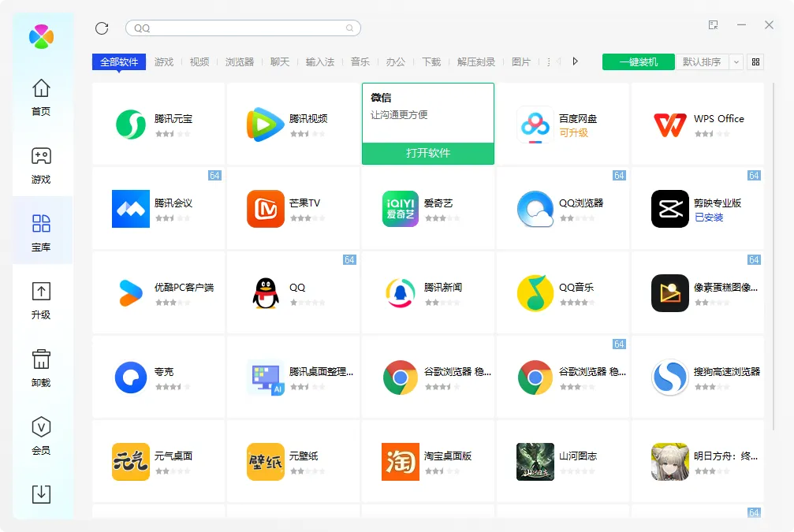Click 打开软件 button on 微信 card
794x532 pixels.
tap(428, 154)
